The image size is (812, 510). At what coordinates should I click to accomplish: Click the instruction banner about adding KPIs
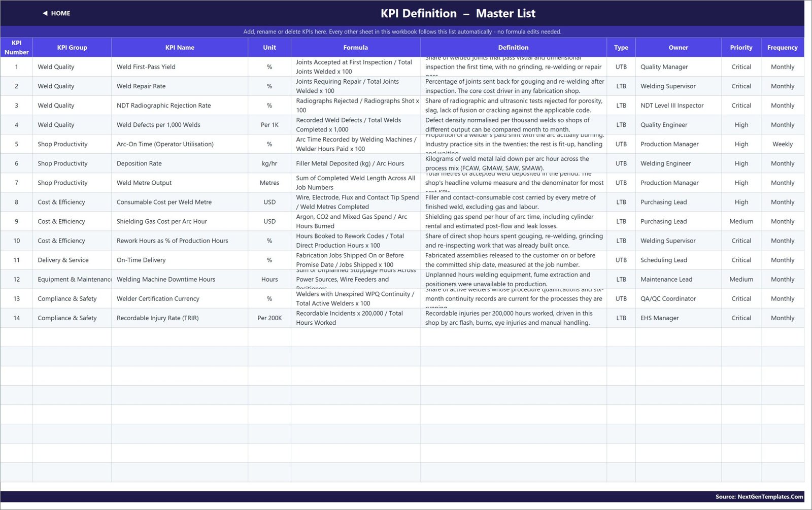402,31
